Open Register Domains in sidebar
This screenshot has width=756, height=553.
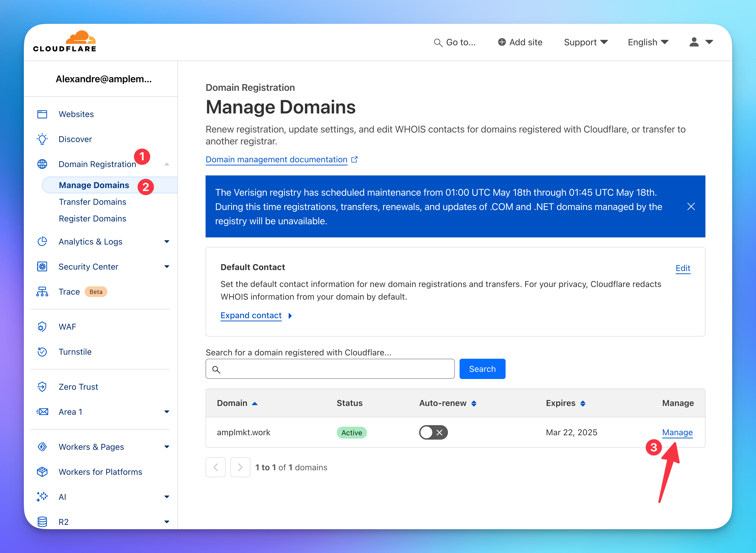[x=93, y=219]
